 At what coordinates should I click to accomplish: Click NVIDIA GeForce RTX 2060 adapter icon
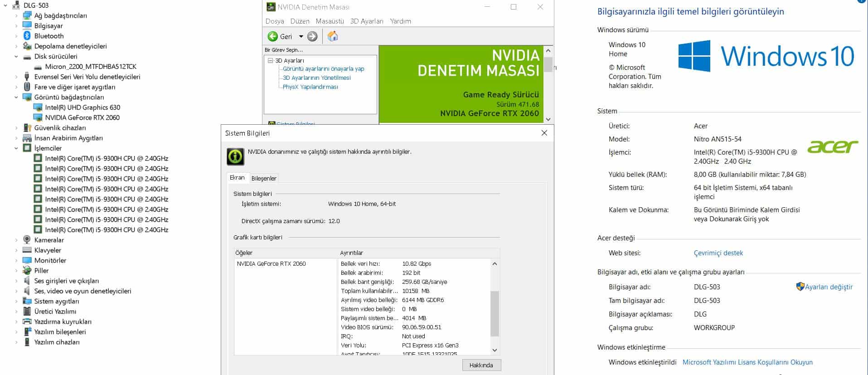point(38,117)
